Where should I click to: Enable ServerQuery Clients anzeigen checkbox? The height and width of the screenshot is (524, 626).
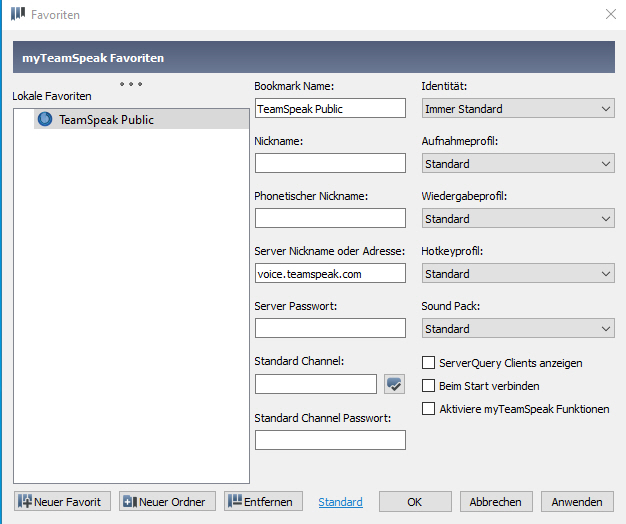coord(428,363)
